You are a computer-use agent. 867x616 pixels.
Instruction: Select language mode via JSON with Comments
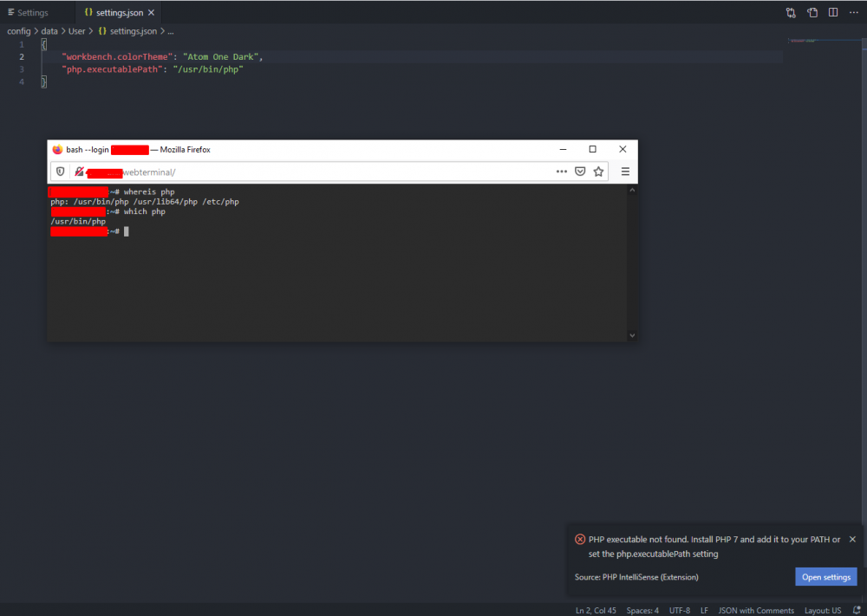(756, 611)
